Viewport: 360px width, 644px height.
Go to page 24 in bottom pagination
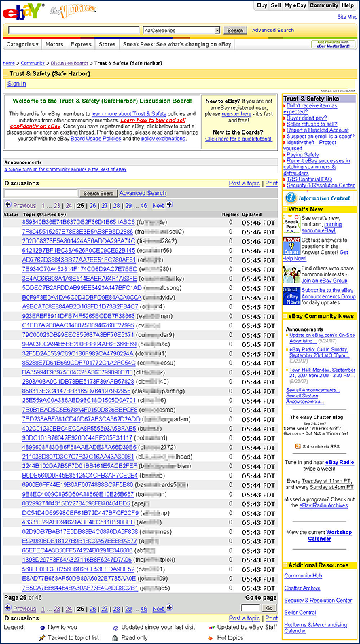(69, 609)
